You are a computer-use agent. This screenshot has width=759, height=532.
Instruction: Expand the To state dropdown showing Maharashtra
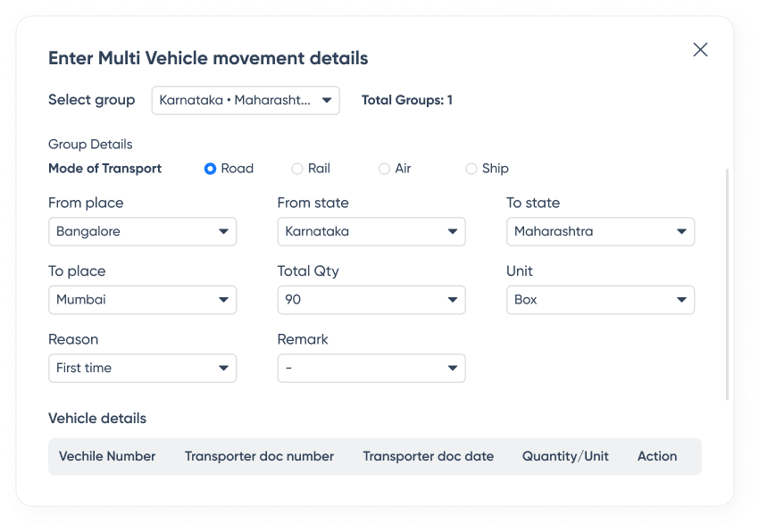pos(600,231)
